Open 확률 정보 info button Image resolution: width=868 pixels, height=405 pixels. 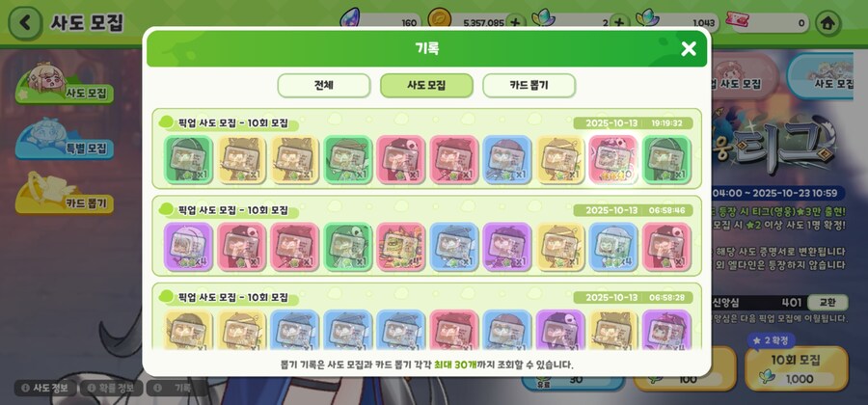(112, 388)
